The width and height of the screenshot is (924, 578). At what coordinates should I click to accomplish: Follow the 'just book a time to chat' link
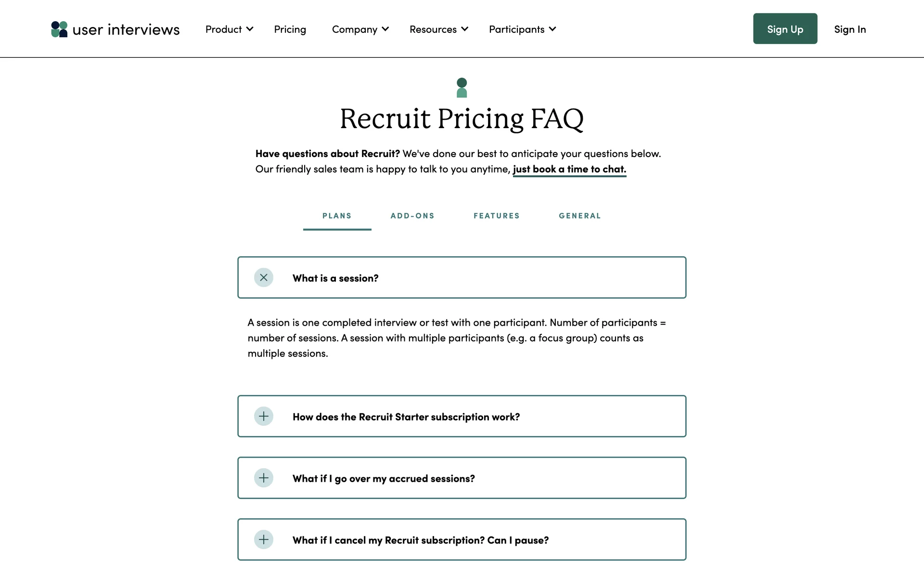[569, 169]
